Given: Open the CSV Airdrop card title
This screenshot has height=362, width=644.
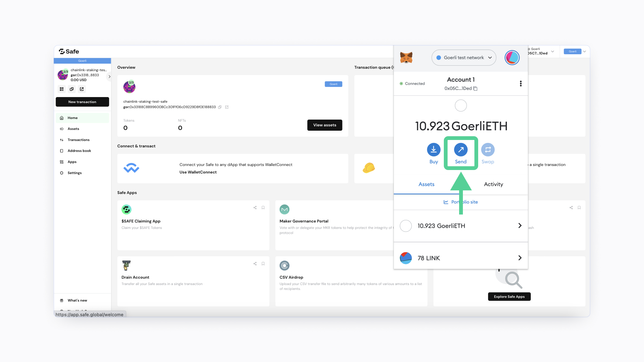Looking at the screenshot, I should [291, 277].
